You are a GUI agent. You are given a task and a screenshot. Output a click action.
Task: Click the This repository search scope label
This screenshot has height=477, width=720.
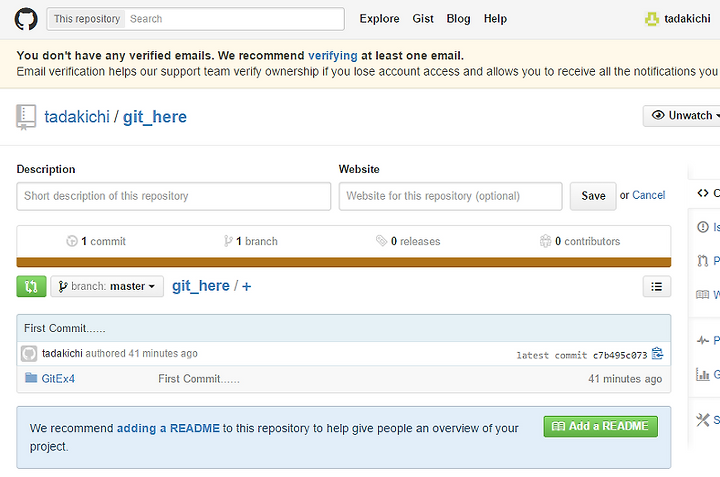(x=87, y=19)
